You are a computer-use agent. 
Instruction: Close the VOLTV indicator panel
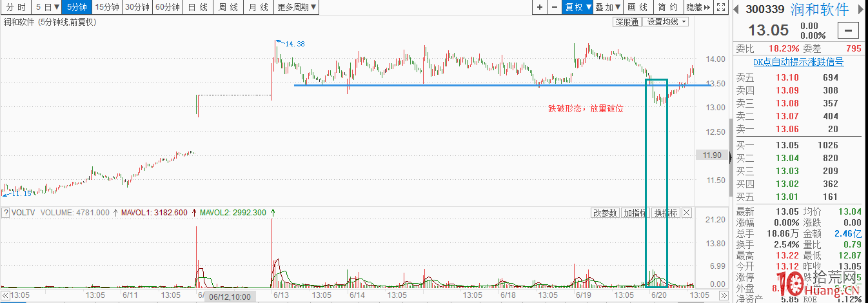[x=686, y=213]
